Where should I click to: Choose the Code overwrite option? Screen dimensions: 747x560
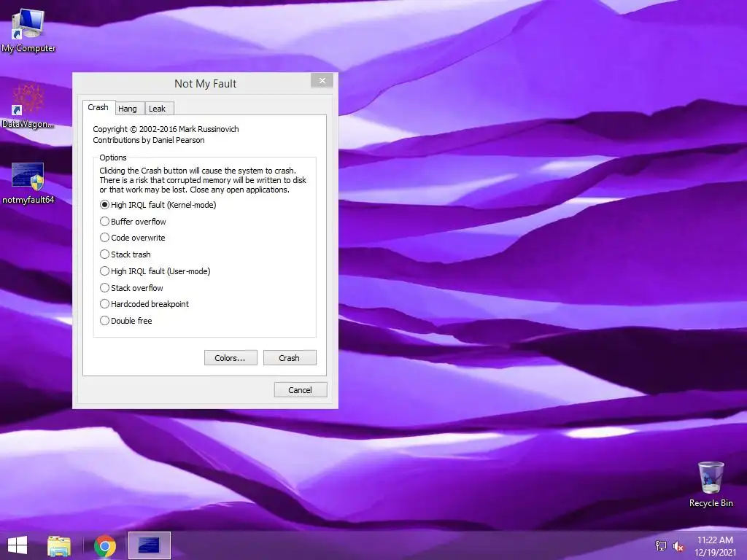pyautogui.click(x=133, y=238)
